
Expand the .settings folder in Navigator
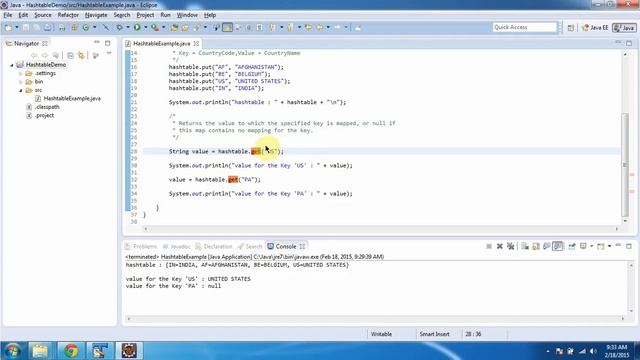click(20, 73)
